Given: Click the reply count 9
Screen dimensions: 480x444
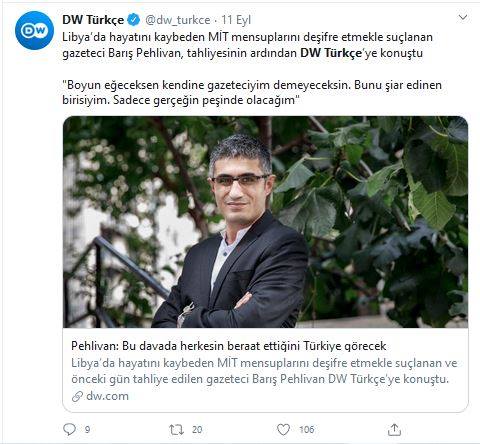Looking at the screenshot, I should (x=87, y=429).
